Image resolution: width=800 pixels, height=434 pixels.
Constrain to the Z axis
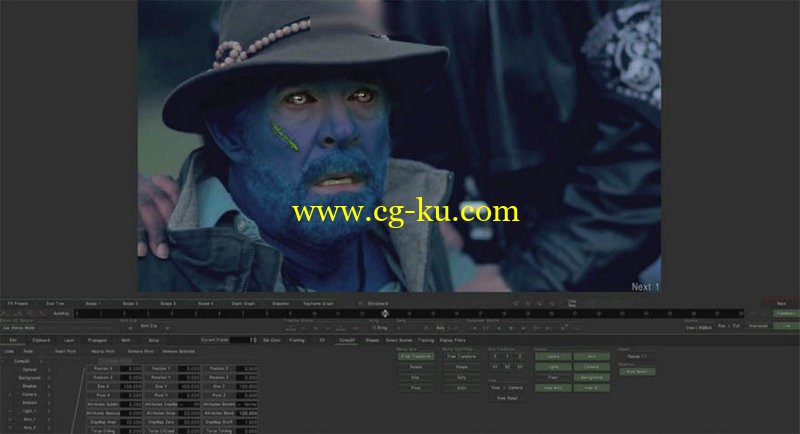[520, 356]
